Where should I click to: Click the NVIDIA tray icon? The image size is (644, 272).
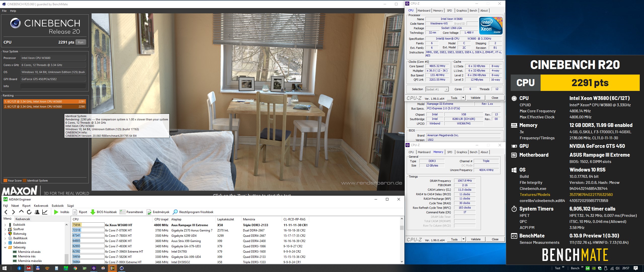tap(594, 268)
